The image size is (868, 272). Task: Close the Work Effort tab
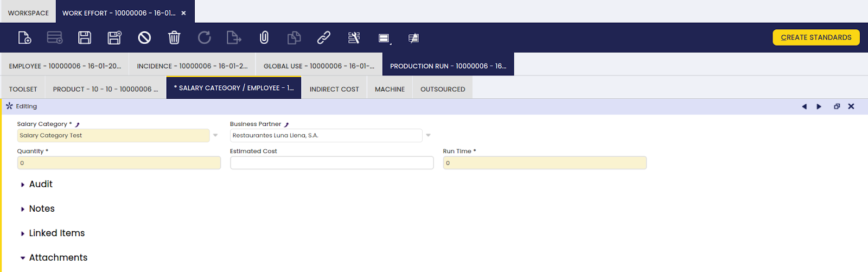(184, 13)
